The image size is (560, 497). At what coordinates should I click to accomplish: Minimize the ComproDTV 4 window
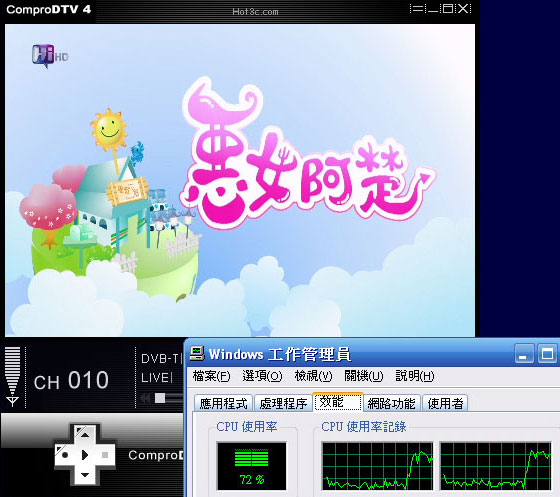pyautogui.click(x=432, y=9)
